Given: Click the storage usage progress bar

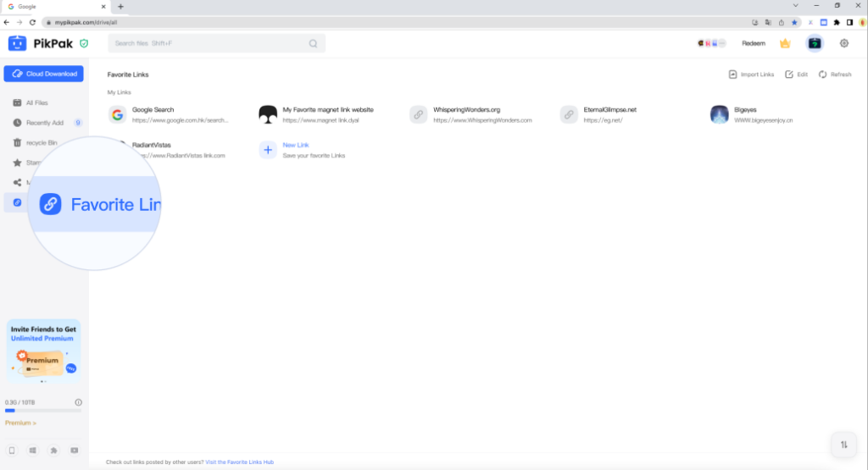Looking at the screenshot, I should (x=43, y=410).
